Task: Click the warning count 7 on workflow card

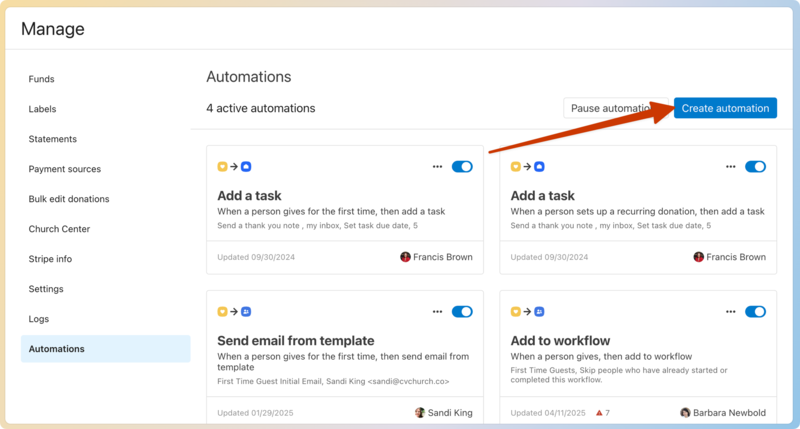Action: click(x=607, y=413)
